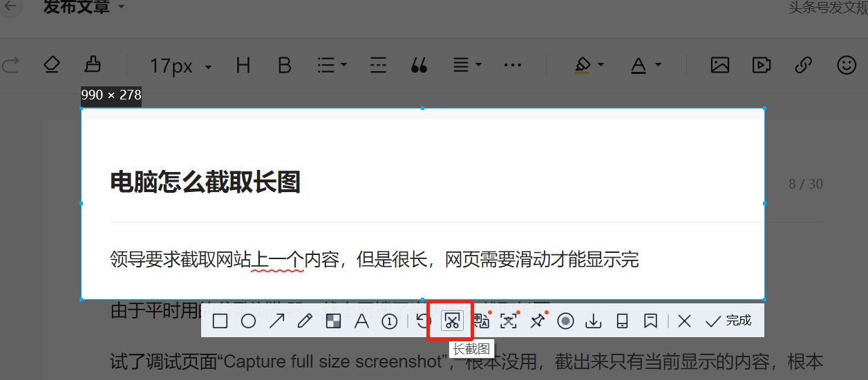Click 完成 to finish the screenshot

[x=728, y=321]
